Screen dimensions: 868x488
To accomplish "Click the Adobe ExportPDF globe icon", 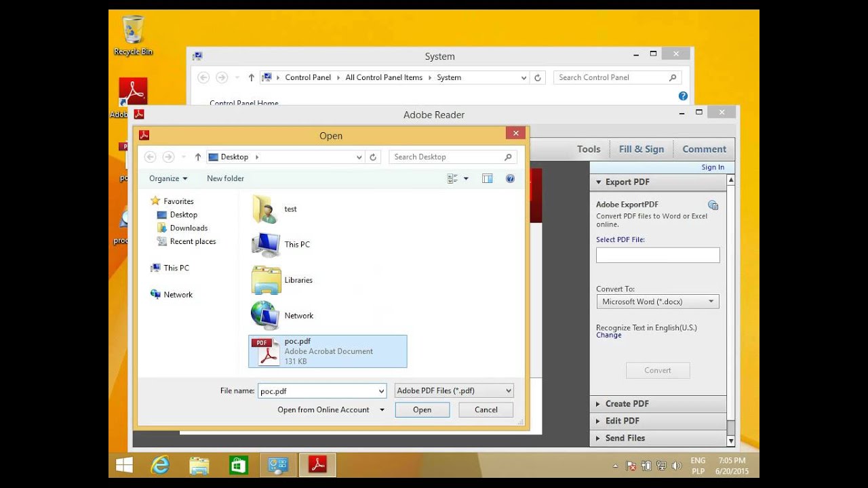I will point(713,205).
